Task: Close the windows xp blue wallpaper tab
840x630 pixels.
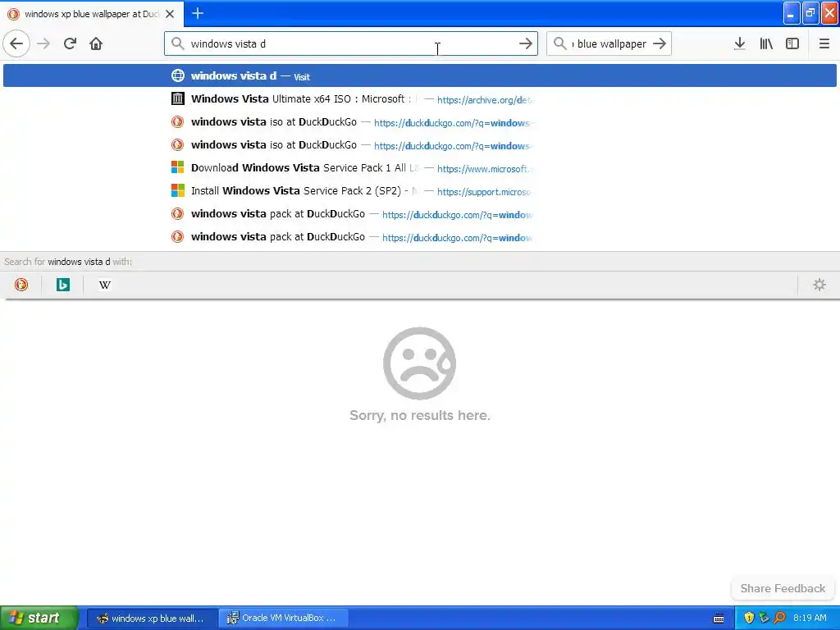Action: pyautogui.click(x=170, y=14)
